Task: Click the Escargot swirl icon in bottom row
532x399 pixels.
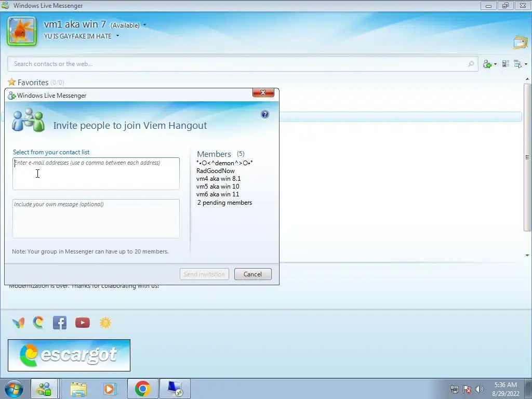Action: [x=38, y=322]
